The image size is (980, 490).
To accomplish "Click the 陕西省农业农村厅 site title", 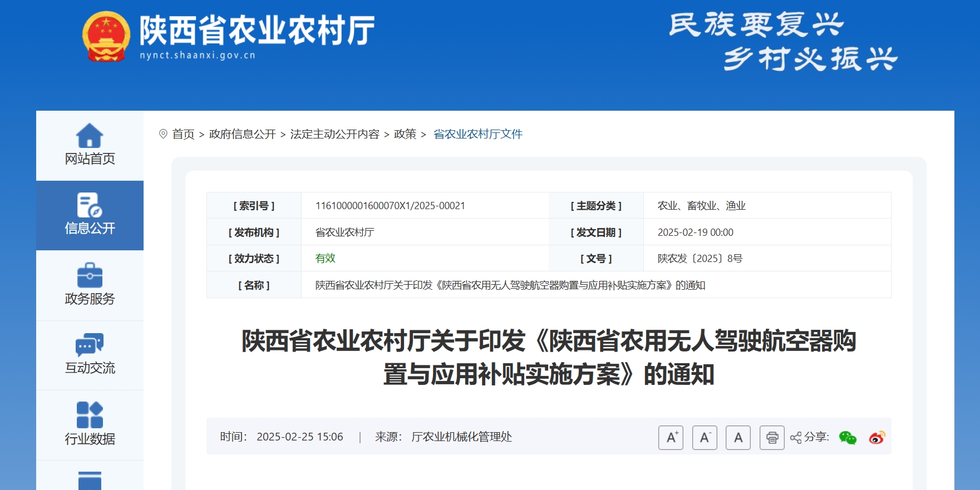I will click(x=257, y=30).
